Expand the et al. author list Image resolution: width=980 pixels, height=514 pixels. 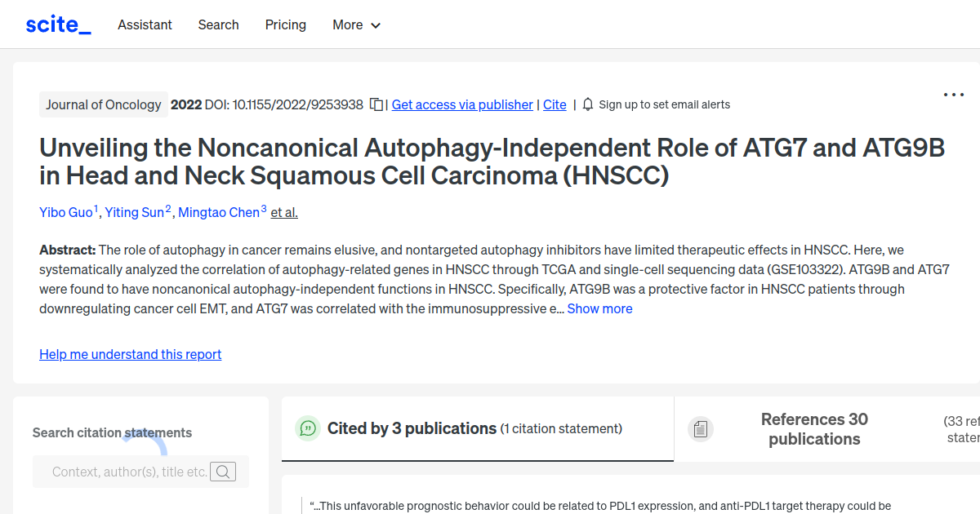pyautogui.click(x=283, y=212)
